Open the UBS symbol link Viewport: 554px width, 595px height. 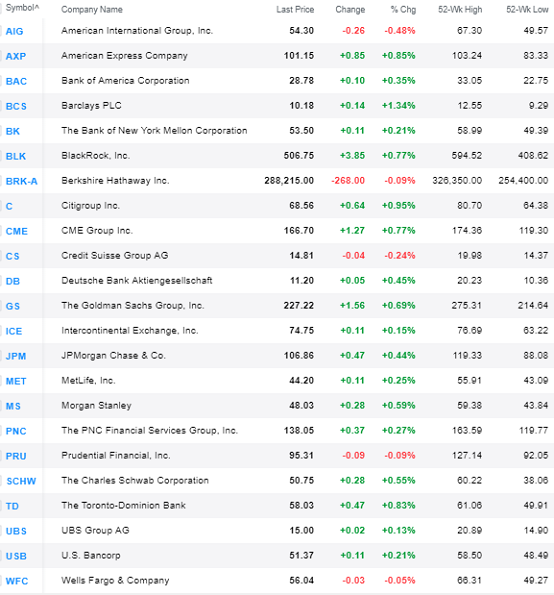(x=16, y=532)
